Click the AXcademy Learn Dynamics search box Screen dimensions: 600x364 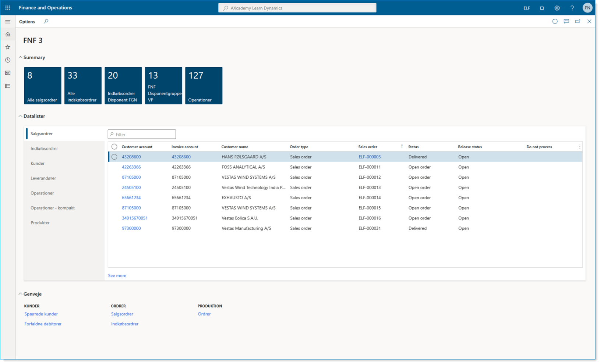(x=297, y=8)
